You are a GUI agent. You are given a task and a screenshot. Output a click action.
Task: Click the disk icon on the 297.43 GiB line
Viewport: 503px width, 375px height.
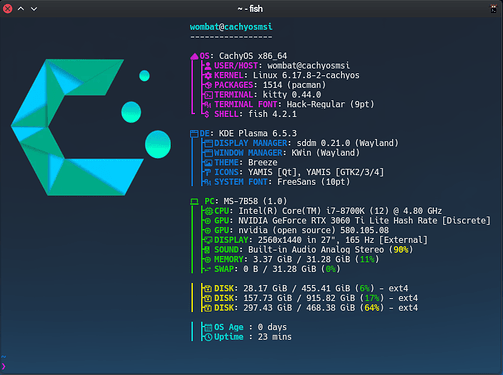pos(208,308)
